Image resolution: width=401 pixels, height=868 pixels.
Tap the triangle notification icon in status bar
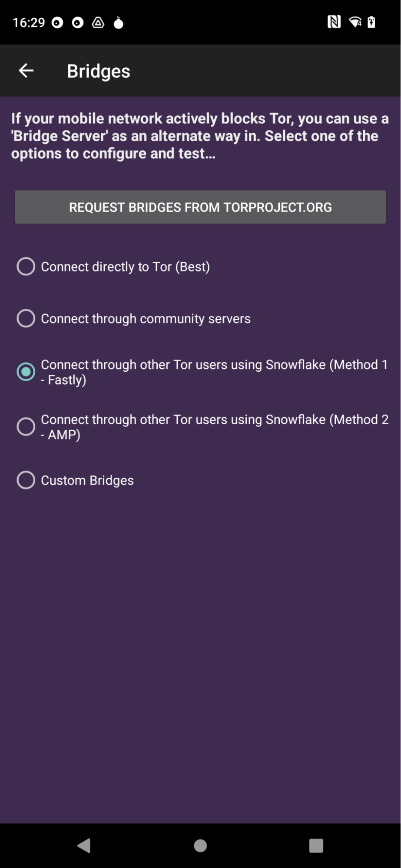[98, 23]
